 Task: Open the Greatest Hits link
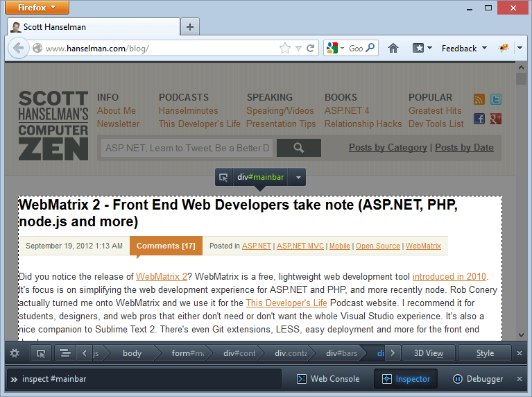pos(435,111)
